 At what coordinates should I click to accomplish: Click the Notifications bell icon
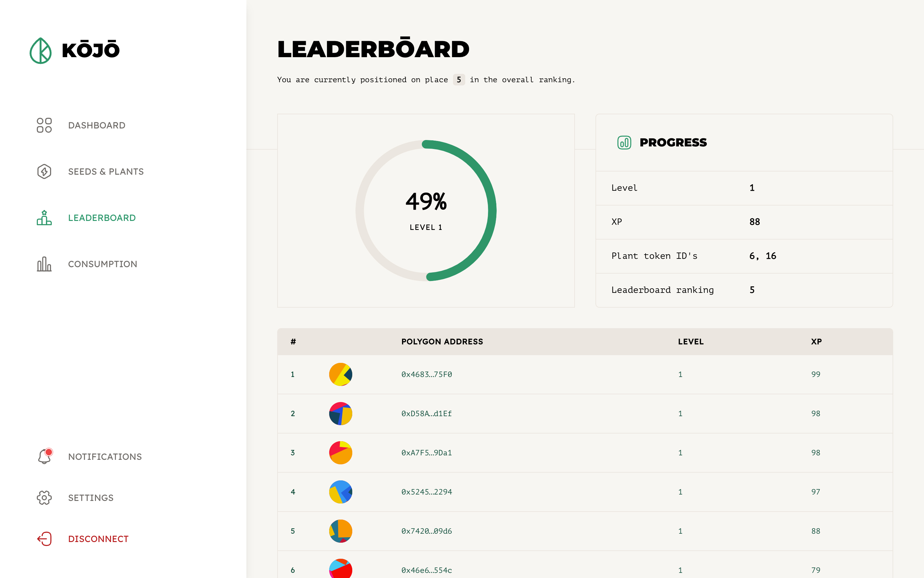(45, 456)
